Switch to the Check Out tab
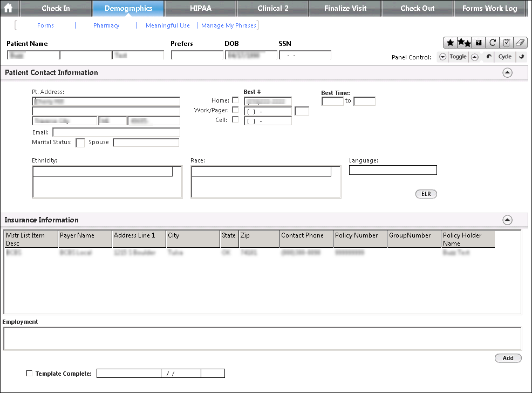 417,8
